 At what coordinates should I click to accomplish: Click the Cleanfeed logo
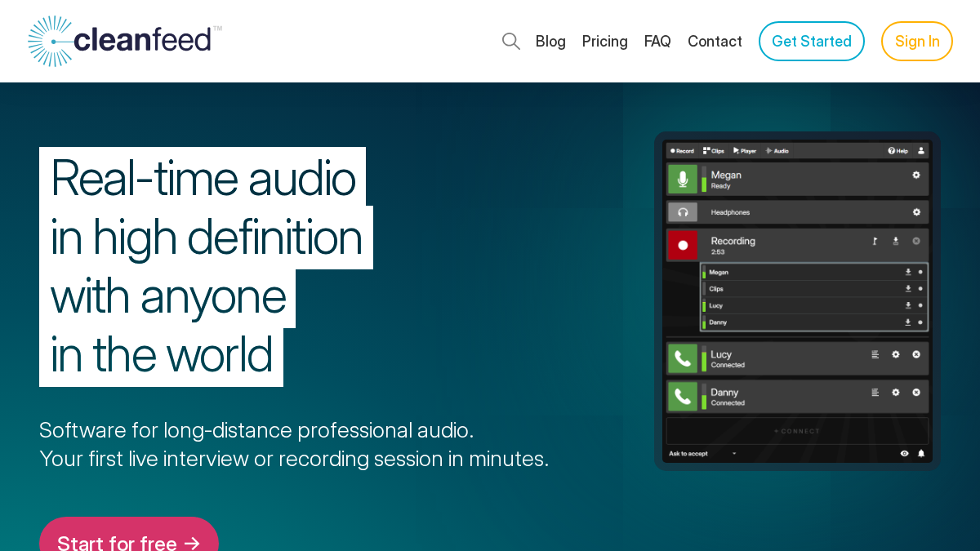coord(124,41)
